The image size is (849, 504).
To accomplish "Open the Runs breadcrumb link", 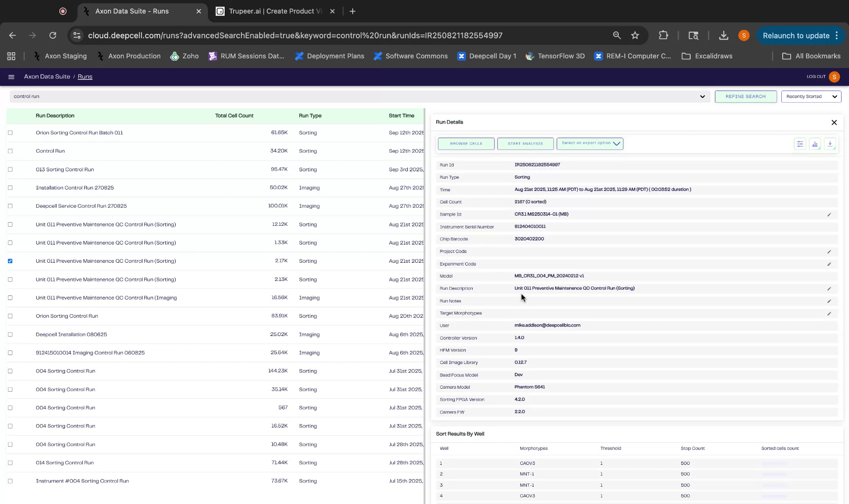I will pyautogui.click(x=85, y=77).
